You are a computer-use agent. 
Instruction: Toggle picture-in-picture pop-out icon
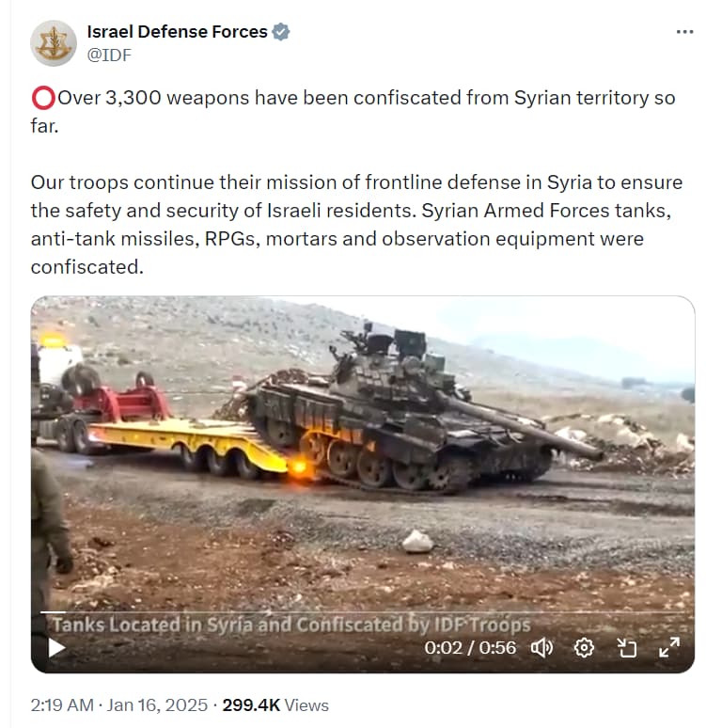[627, 647]
